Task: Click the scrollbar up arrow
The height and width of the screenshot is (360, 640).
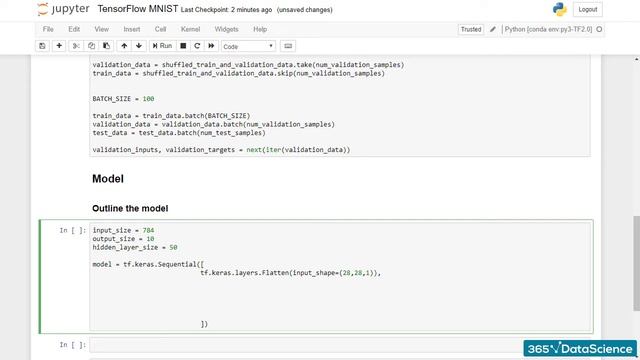Action: tap(636, 60)
